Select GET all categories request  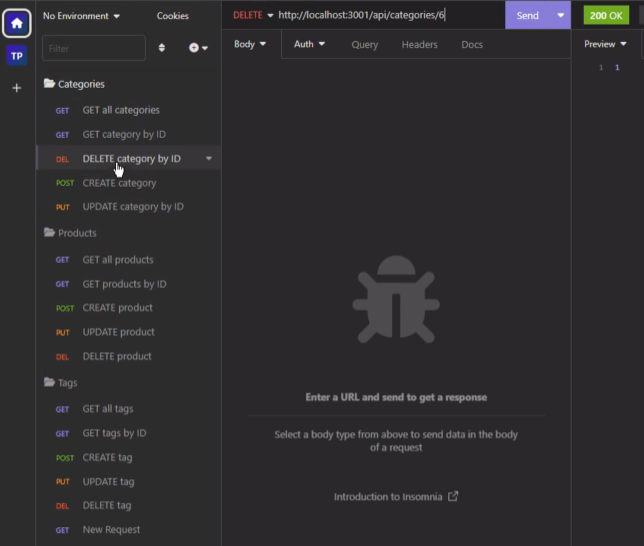tap(129, 110)
